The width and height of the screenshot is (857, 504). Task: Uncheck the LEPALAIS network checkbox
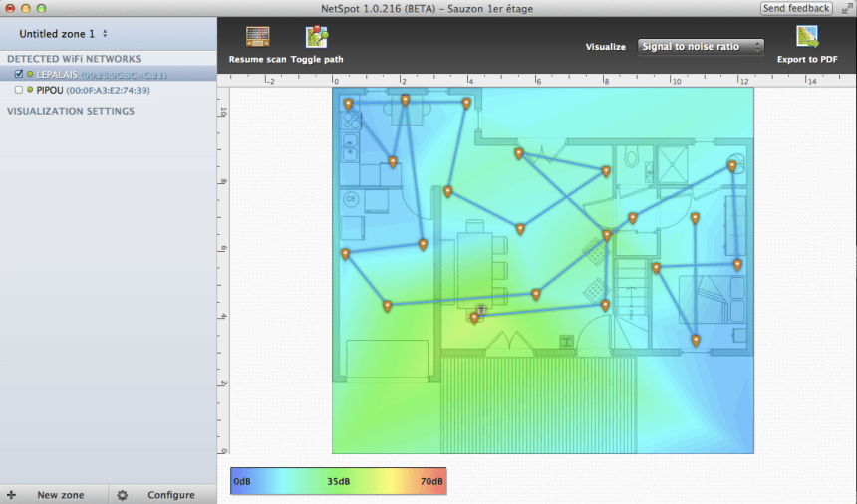pos(19,74)
